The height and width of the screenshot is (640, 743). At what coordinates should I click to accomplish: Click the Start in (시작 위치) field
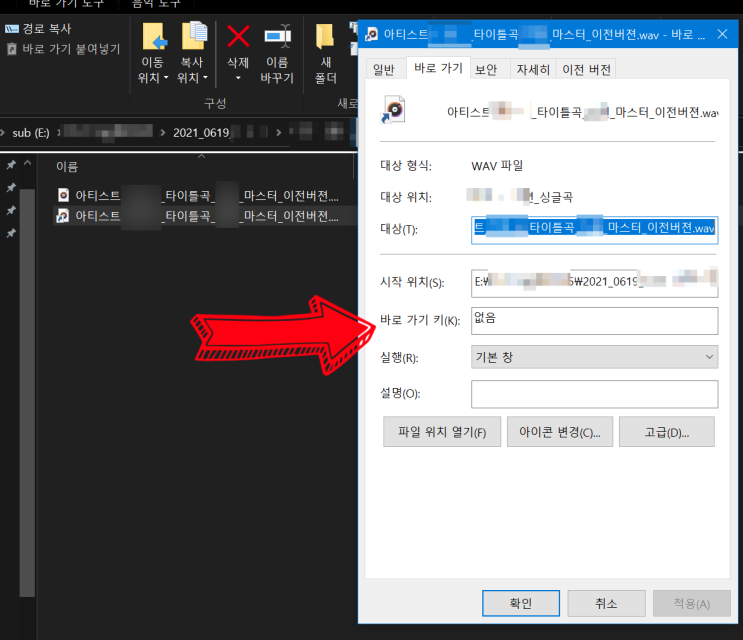click(x=594, y=282)
